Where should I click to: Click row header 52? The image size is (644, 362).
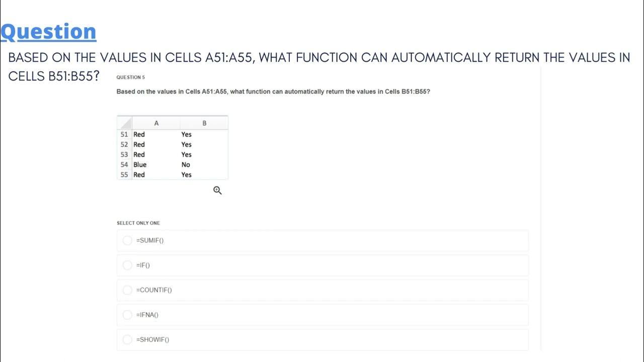point(124,144)
